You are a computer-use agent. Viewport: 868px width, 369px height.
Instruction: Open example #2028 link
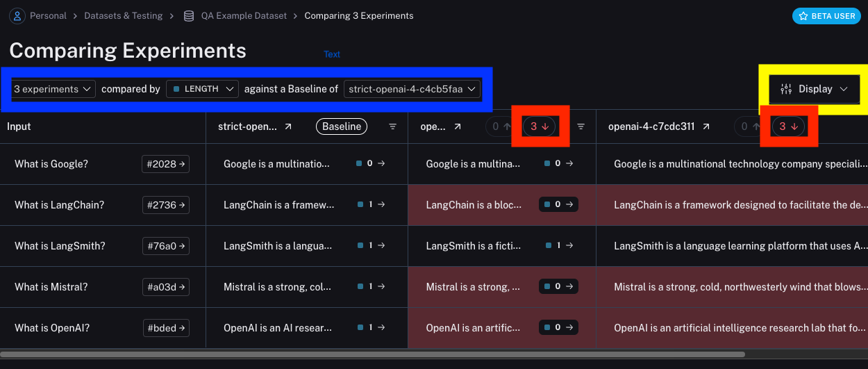(165, 164)
